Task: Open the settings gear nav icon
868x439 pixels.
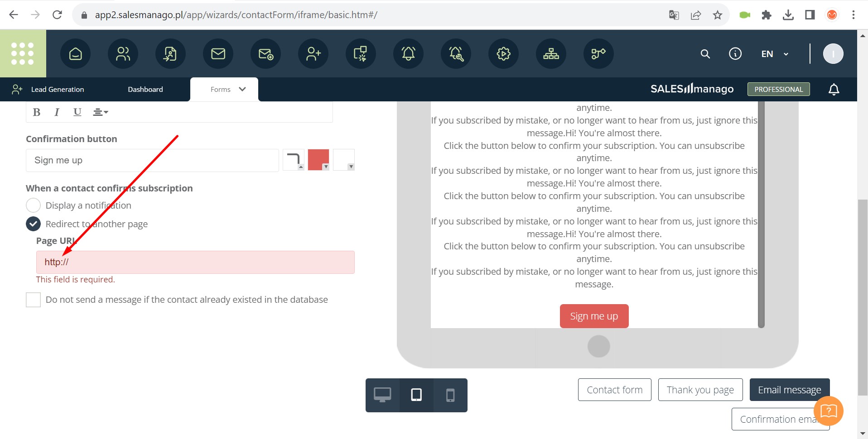Action: [x=503, y=54]
